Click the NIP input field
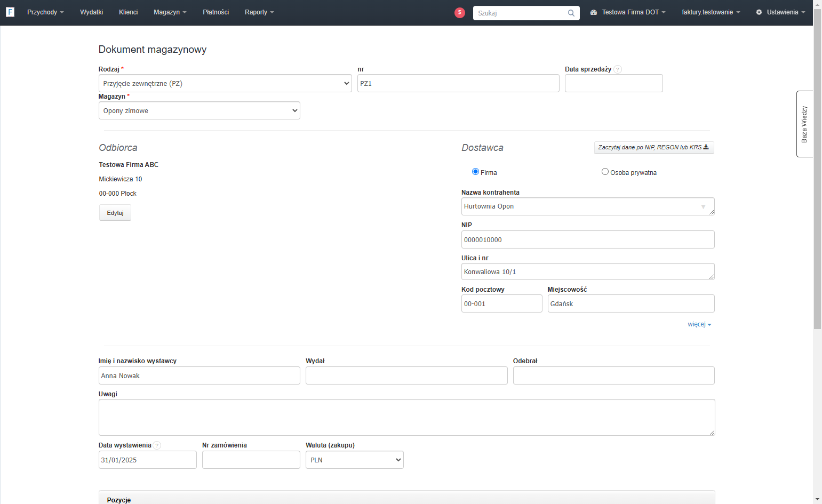The height and width of the screenshot is (504, 822). coord(588,239)
